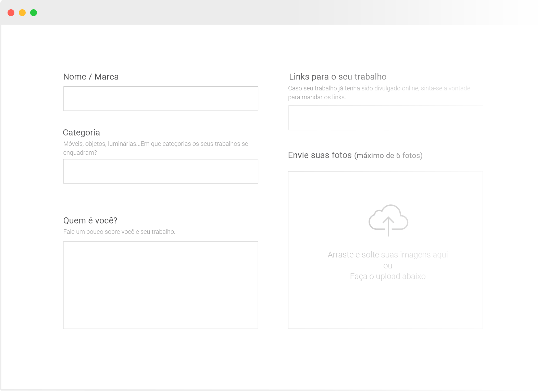Screen dimensions: 548x392
Task: Click the 'Envie suas fotos' heading
Action: (320, 155)
